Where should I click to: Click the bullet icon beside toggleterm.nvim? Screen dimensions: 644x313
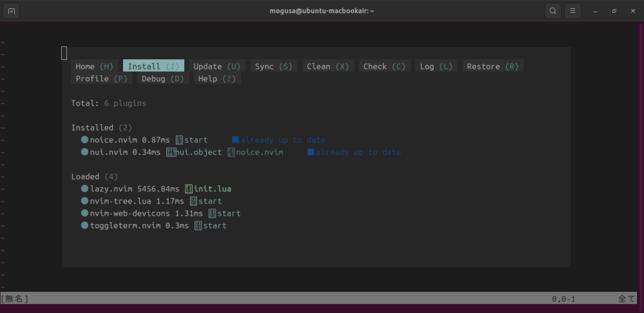(84, 225)
